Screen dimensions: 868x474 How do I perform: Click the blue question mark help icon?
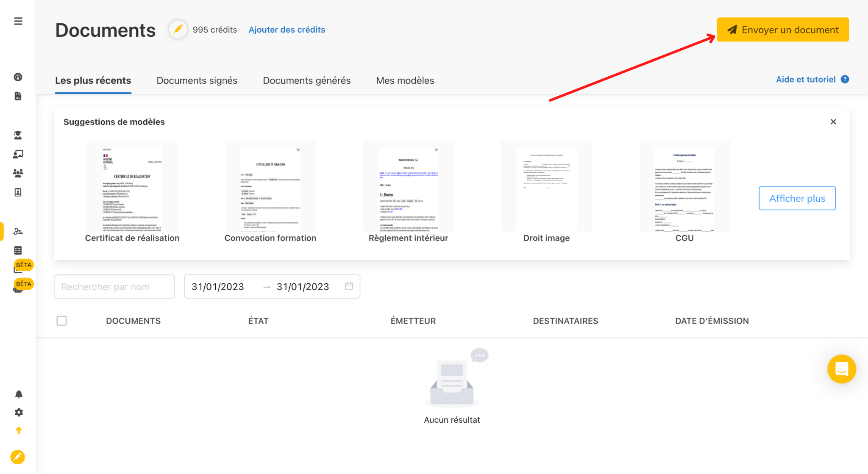point(845,79)
